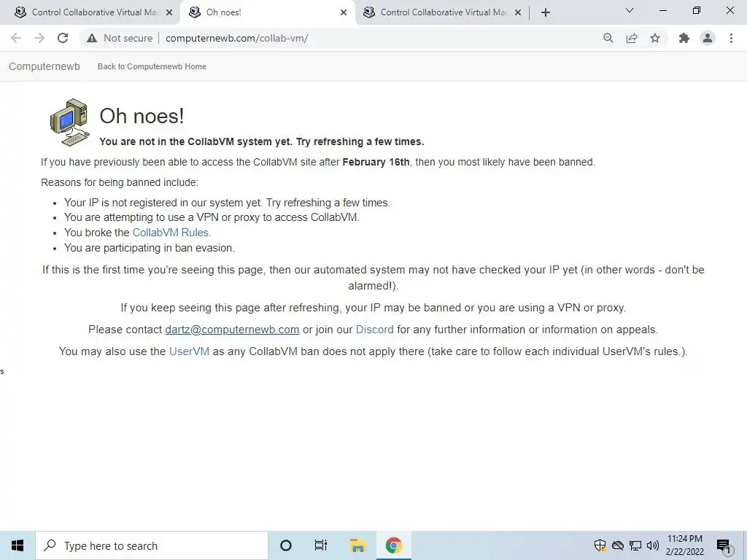747x560 pixels.
Task: Open the notification center icon
Action: [724, 546]
